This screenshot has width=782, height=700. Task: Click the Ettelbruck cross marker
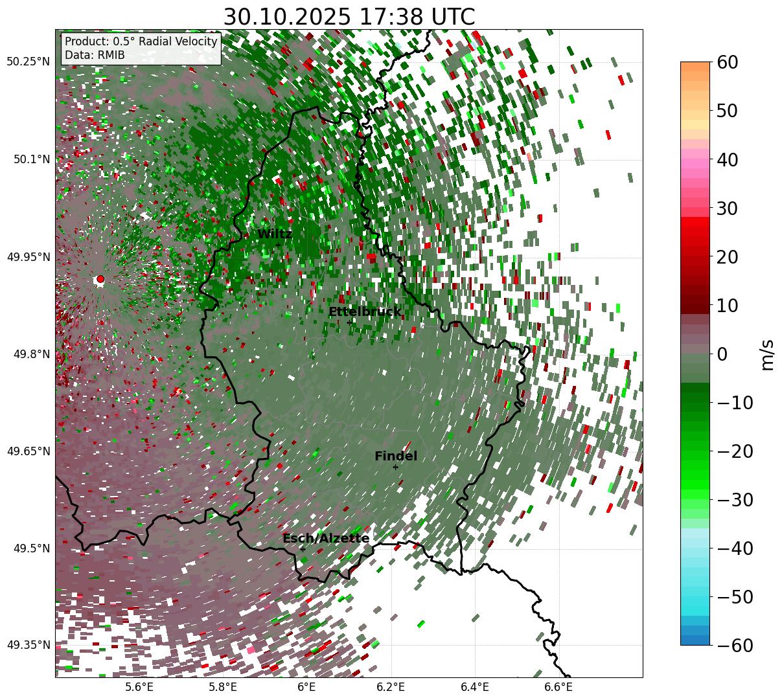point(349,322)
